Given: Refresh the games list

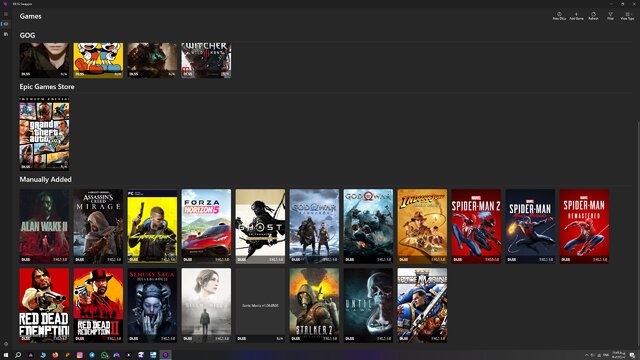Looking at the screenshot, I should (x=593, y=16).
